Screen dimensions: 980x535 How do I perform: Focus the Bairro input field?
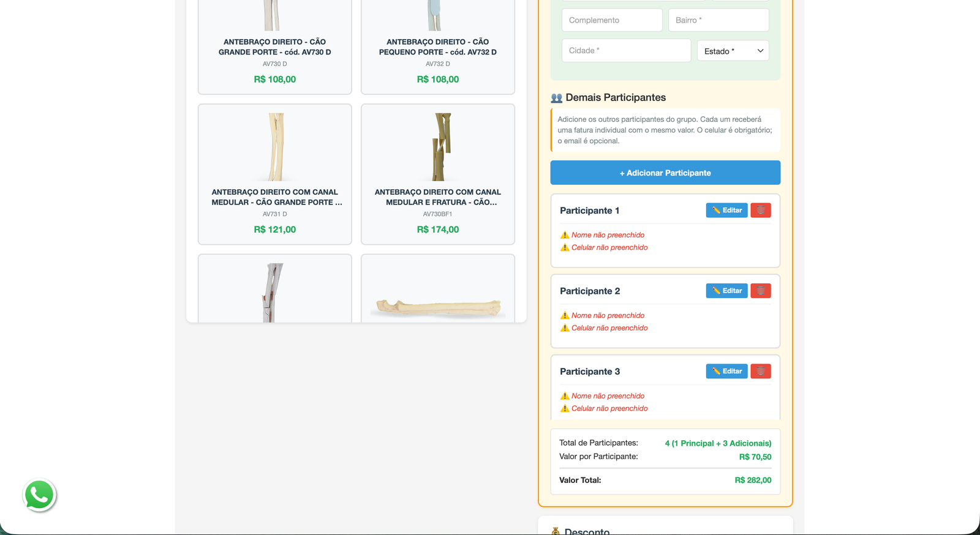point(718,20)
